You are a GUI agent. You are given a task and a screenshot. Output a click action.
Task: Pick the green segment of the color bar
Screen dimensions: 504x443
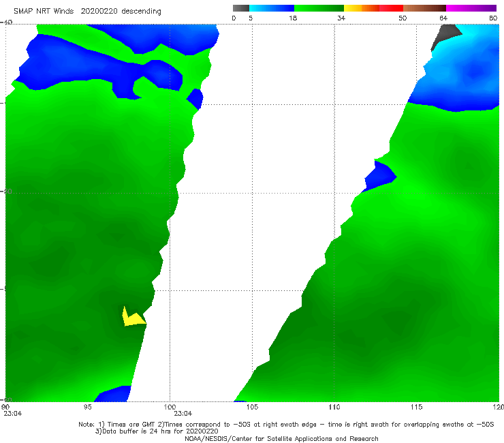click(319, 8)
